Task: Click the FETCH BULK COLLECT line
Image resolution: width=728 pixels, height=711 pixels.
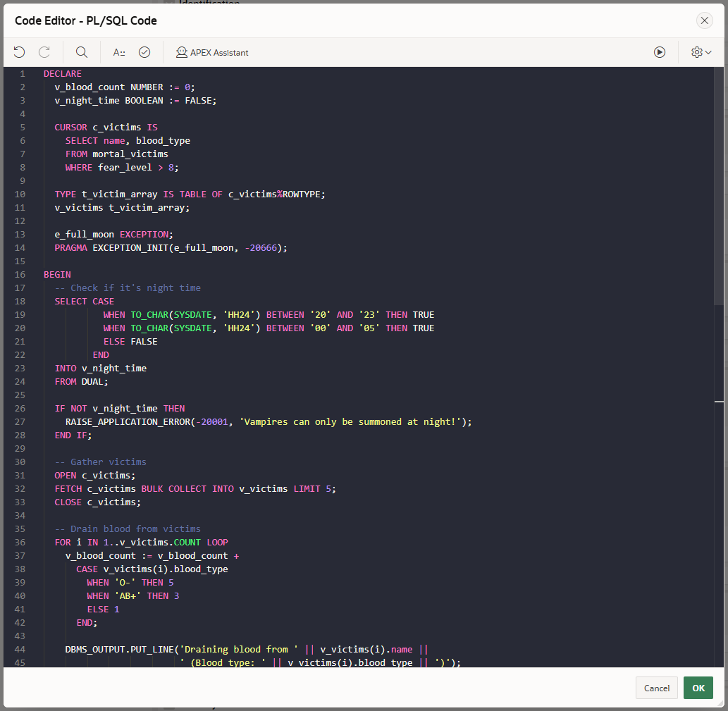Action: (x=195, y=489)
